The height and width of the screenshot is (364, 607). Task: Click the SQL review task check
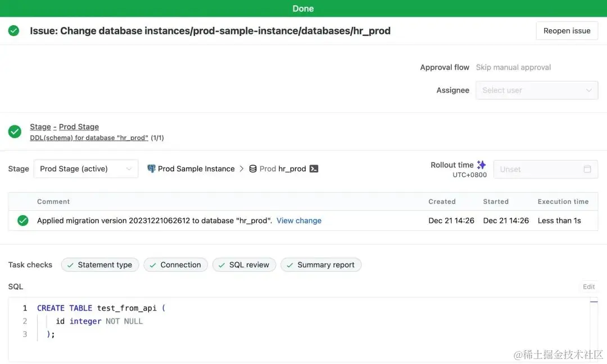(x=244, y=265)
